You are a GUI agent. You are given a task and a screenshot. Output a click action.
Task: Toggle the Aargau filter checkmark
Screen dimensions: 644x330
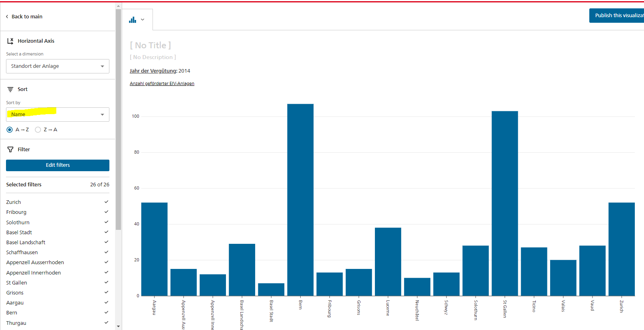[x=106, y=302]
